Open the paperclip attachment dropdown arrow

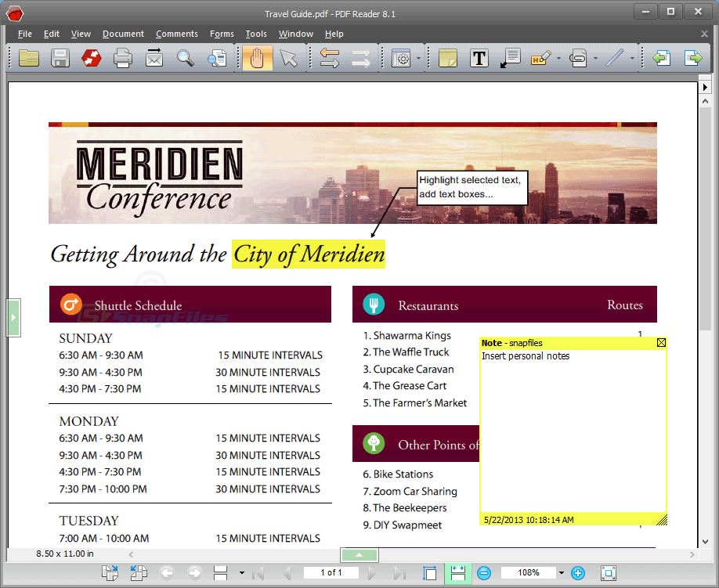point(595,58)
